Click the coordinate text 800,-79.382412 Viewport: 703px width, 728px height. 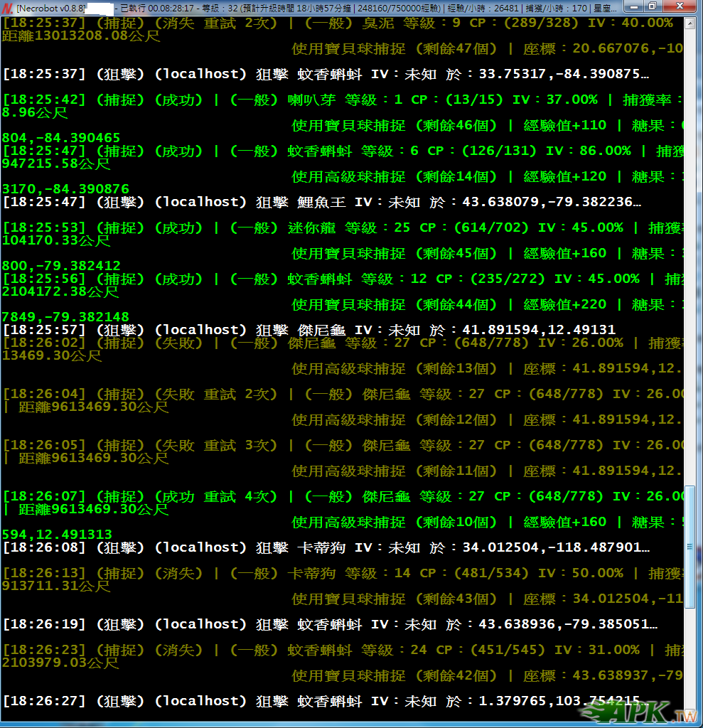[61, 266]
